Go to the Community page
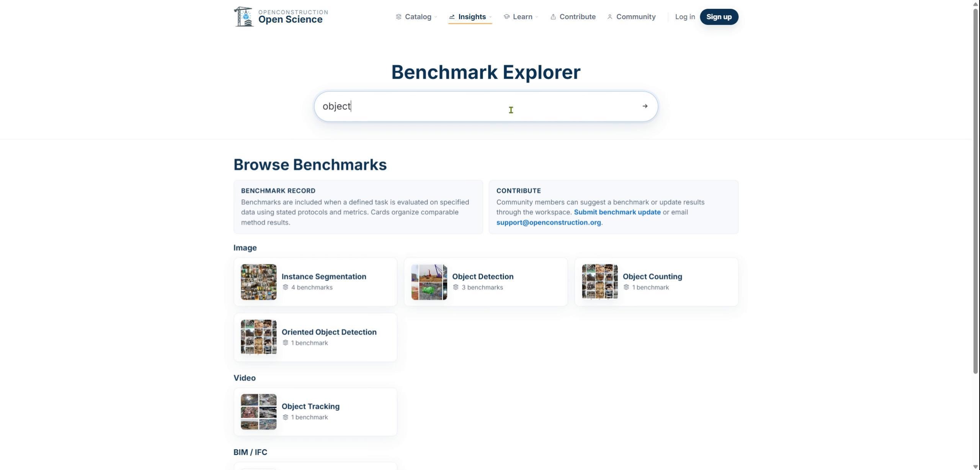Viewport: 980px width, 470px height. point(631,17)
